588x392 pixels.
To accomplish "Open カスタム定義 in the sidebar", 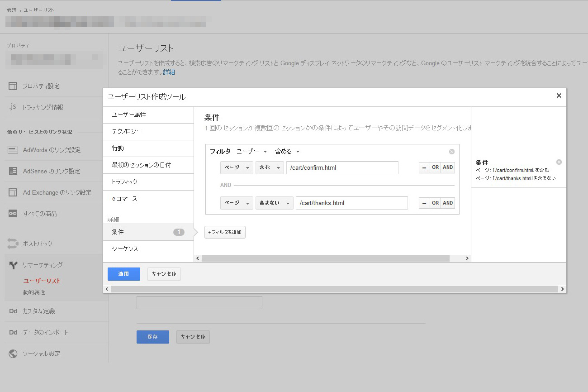I will click(x=39, y=311).
